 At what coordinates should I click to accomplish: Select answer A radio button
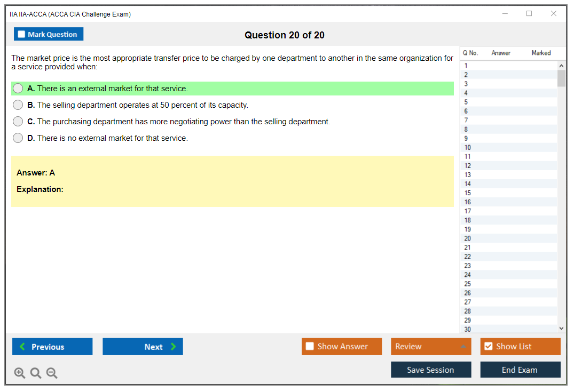tap(18, 89)
